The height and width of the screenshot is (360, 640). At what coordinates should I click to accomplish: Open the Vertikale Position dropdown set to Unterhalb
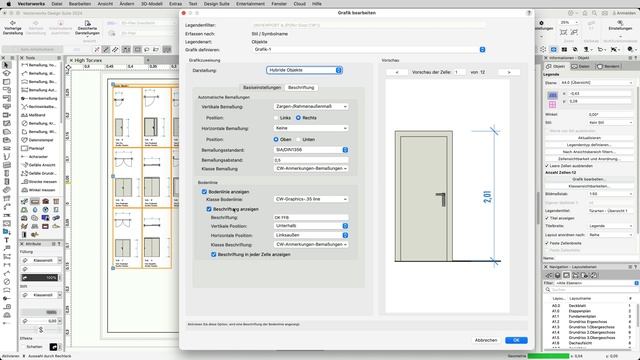click(311, 226)
